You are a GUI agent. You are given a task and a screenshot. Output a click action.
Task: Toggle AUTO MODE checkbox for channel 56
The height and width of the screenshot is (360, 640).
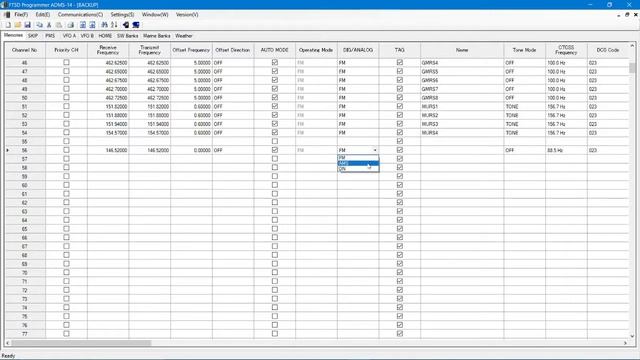click(x=275, y=150)
